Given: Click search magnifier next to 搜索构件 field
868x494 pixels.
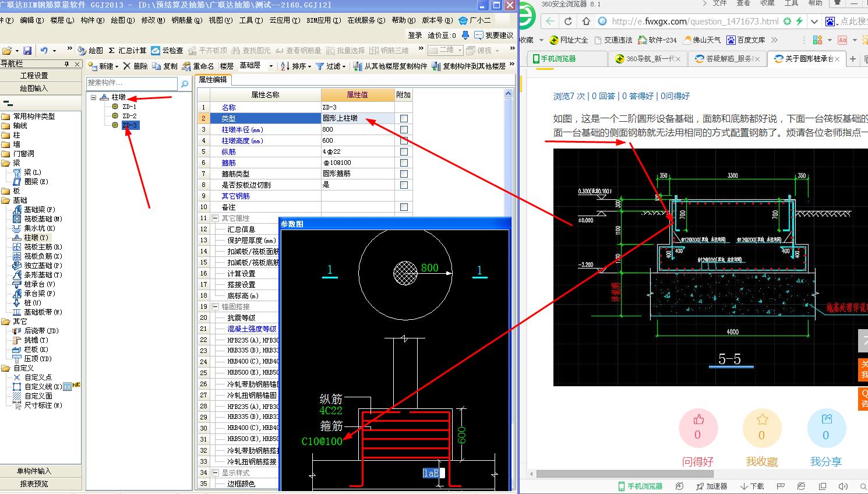Looking at the screenshot, I should coord(185,83).
